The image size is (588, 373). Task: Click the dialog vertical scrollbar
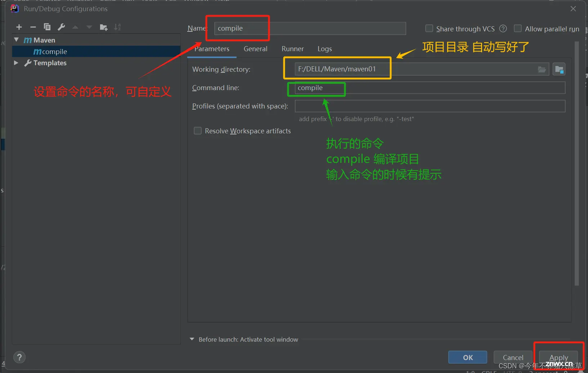pyautogui.click(x=576, y=164)
